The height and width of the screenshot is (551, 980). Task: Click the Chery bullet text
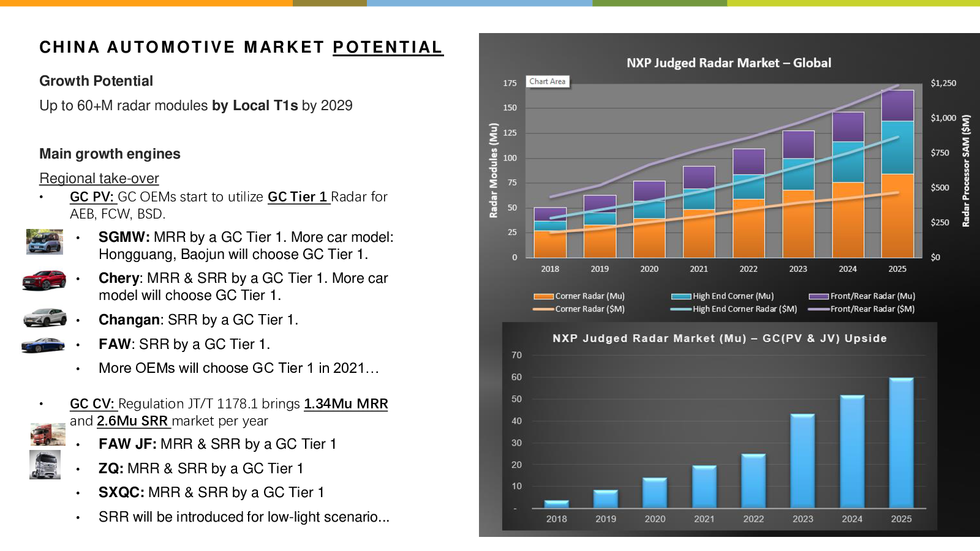point(243,287)
